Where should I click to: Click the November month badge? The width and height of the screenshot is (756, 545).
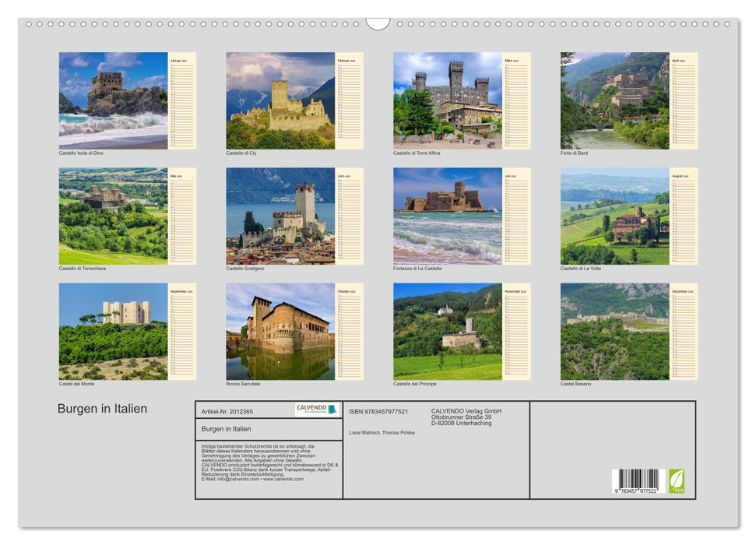coord(513,291)
